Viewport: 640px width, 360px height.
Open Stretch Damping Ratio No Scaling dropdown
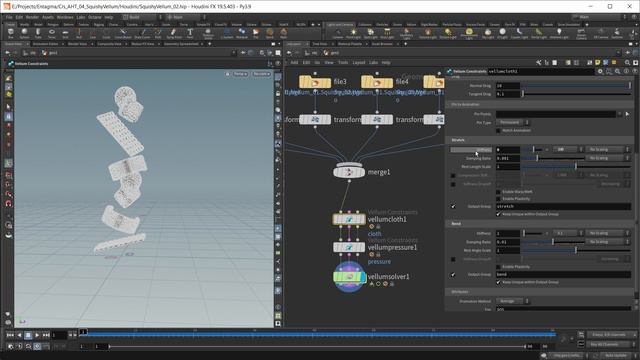607,158
